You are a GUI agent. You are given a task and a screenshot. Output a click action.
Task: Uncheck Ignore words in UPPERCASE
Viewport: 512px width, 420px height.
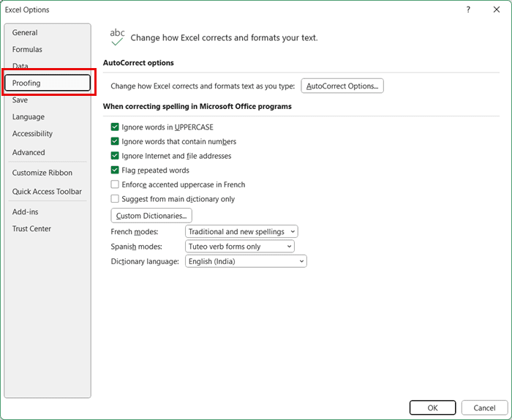click(x=115, y=127)
